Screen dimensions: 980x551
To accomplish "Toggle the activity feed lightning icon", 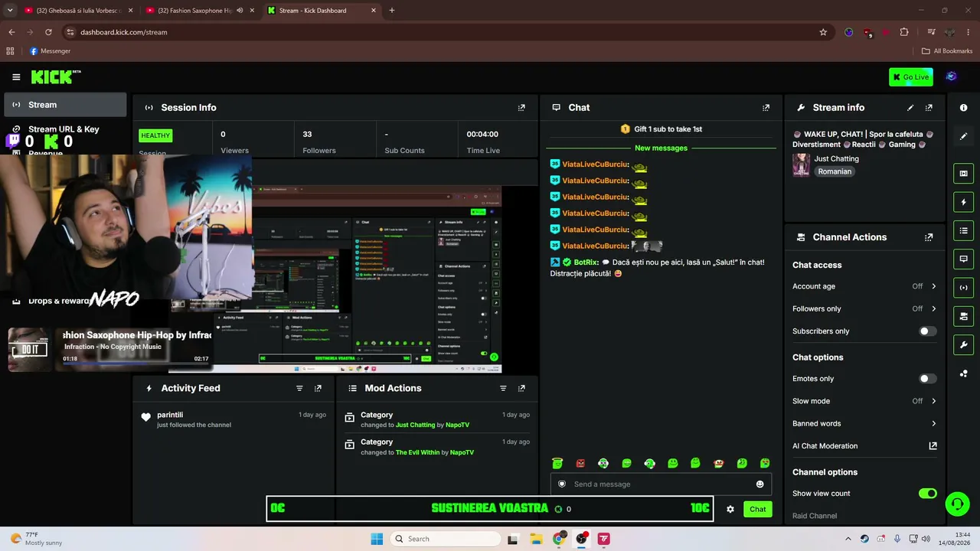I will pos(963,202).
